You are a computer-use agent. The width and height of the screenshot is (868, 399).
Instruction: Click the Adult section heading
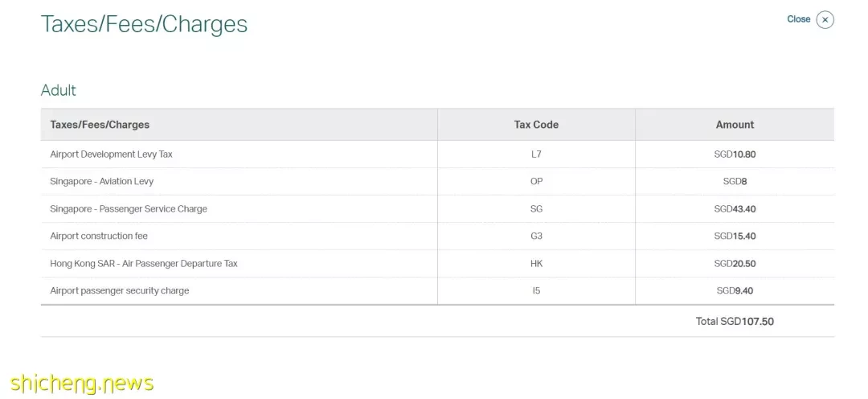[58, 90]
